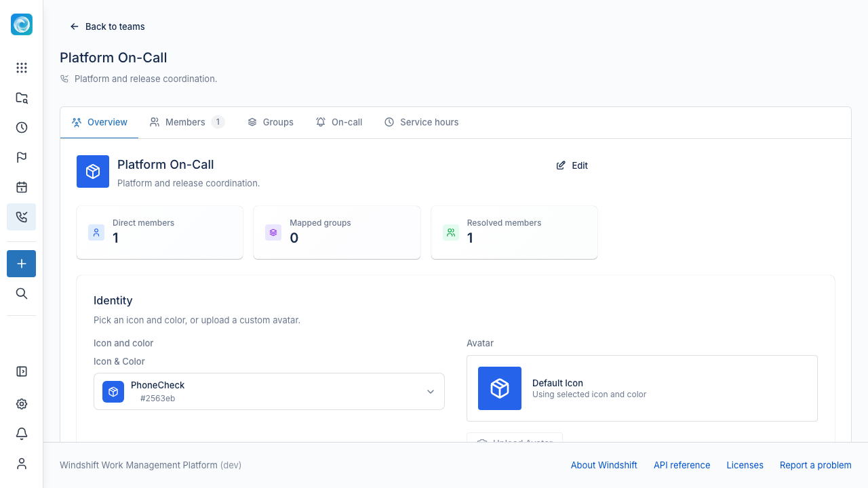Open the folder search sidebar icon
Screen dimensions: 868x488
[x=22, y=98]
